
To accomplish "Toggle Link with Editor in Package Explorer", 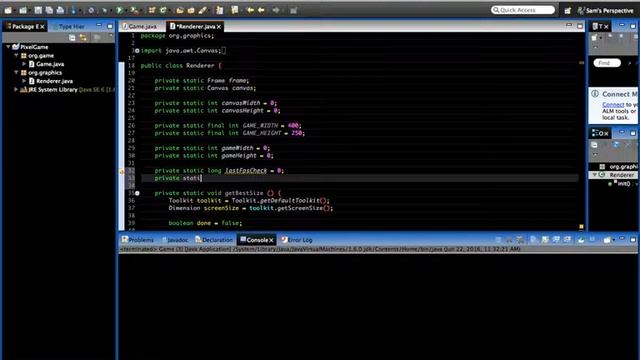I will 83,38.
